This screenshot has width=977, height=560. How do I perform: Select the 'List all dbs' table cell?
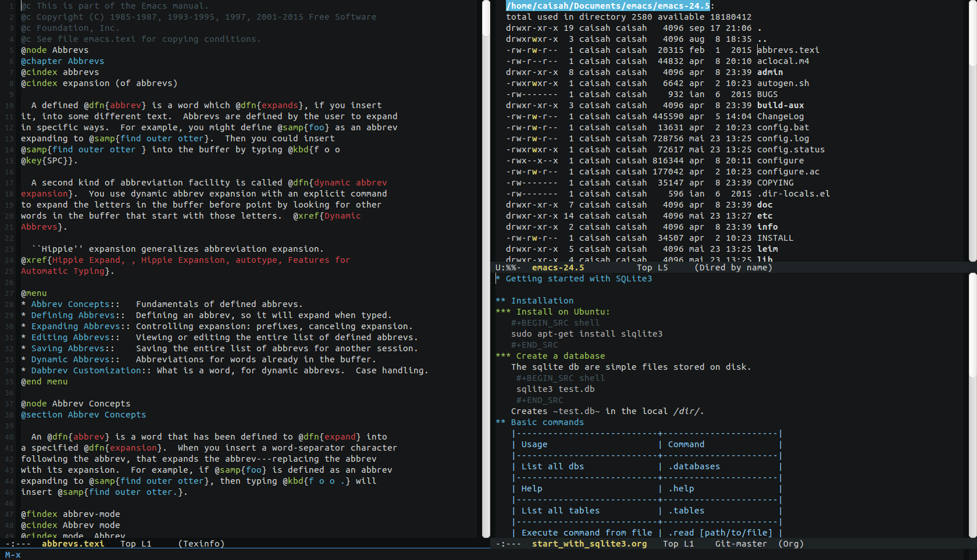coord(552,466)
